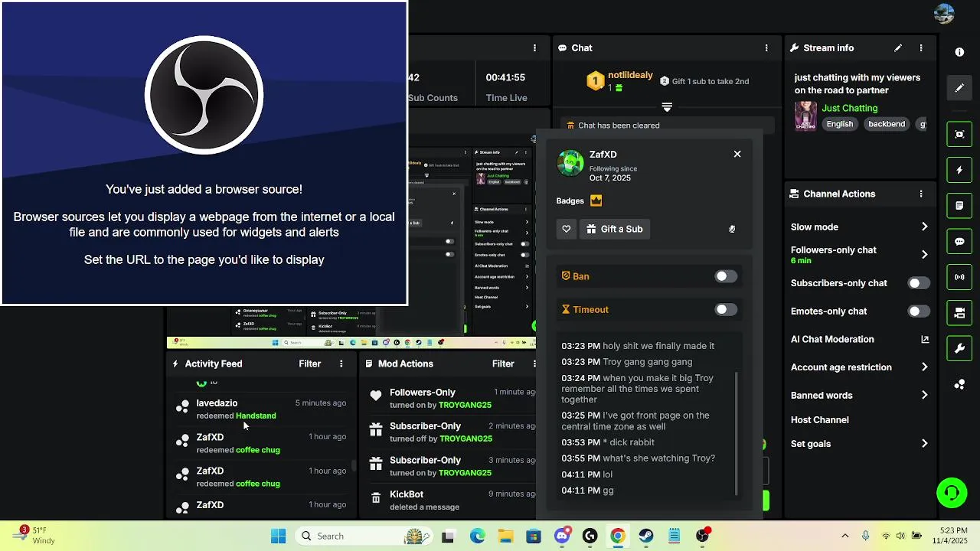This screenshot has width=980, height=551.
Task: Open File Explorer from the taskbar
Action: click(x=505, y=536)
